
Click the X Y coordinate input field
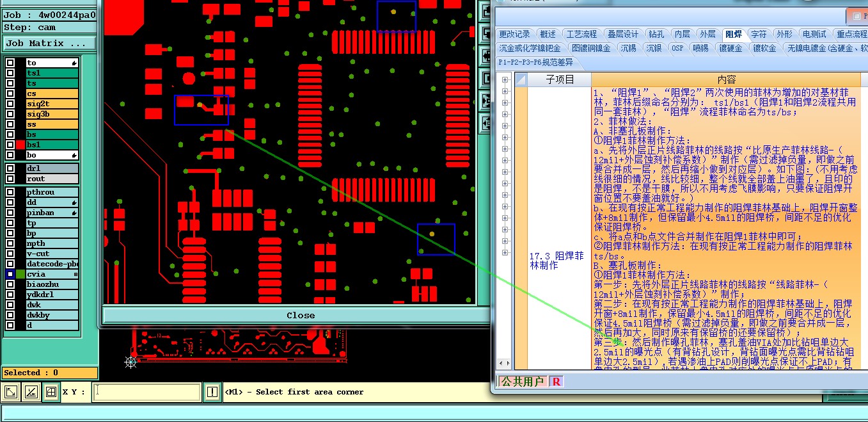tap(146, 392)
